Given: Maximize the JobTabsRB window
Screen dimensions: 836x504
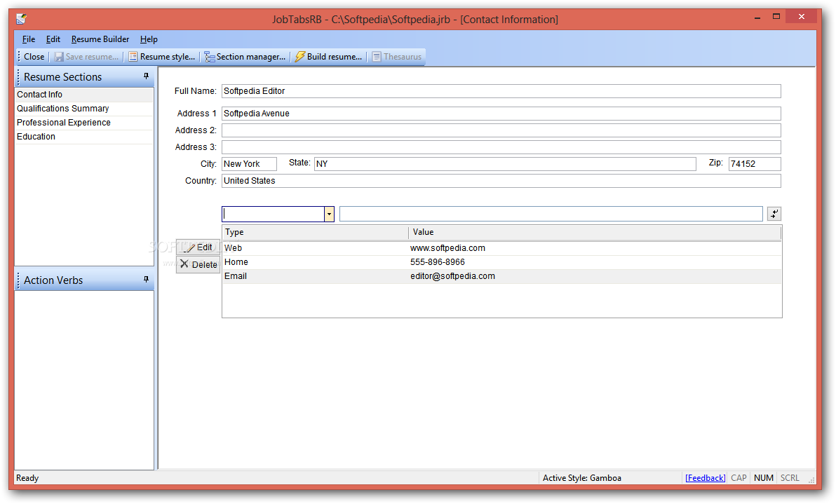Looking at the screenshot, I should coord(776,17).
